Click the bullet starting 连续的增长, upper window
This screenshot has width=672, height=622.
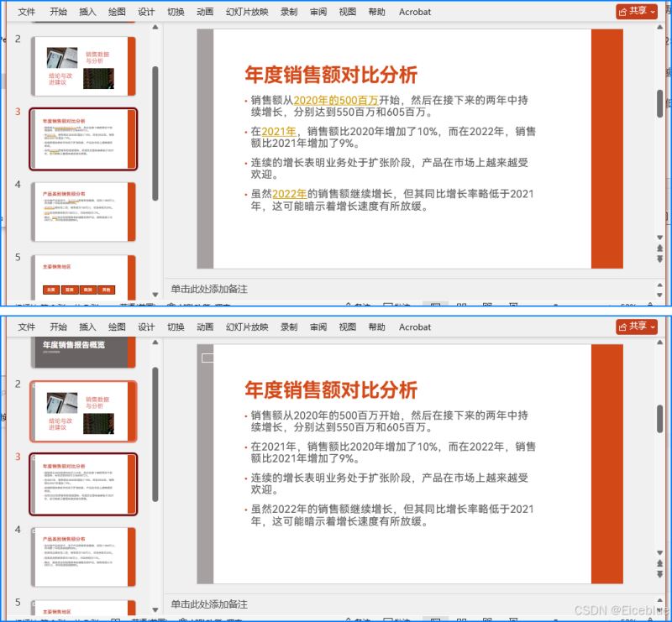coord(389,169)
